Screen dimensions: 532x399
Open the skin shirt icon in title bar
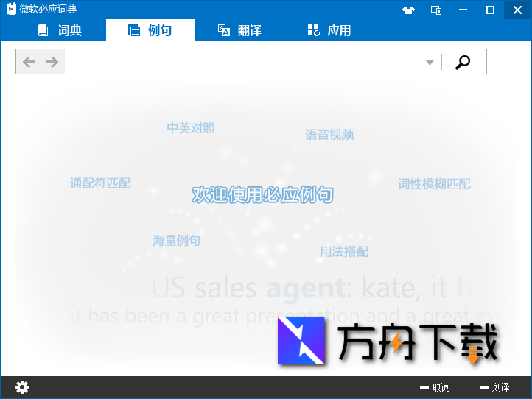pos(408,10)
